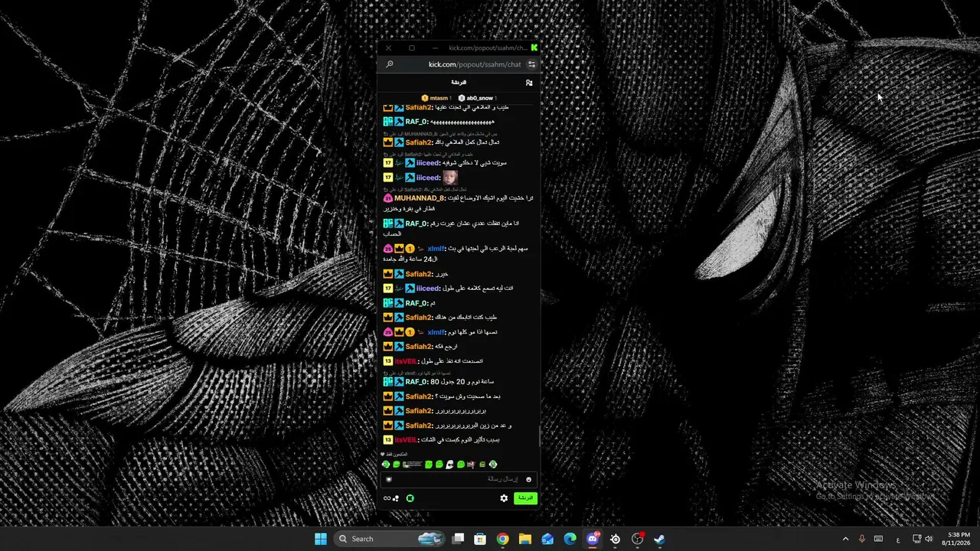Image resolution: width=980 pixels, height=551 pixels.
Task: Click the zoom magnifier icon in the address bar
Action: click(390, 64)
